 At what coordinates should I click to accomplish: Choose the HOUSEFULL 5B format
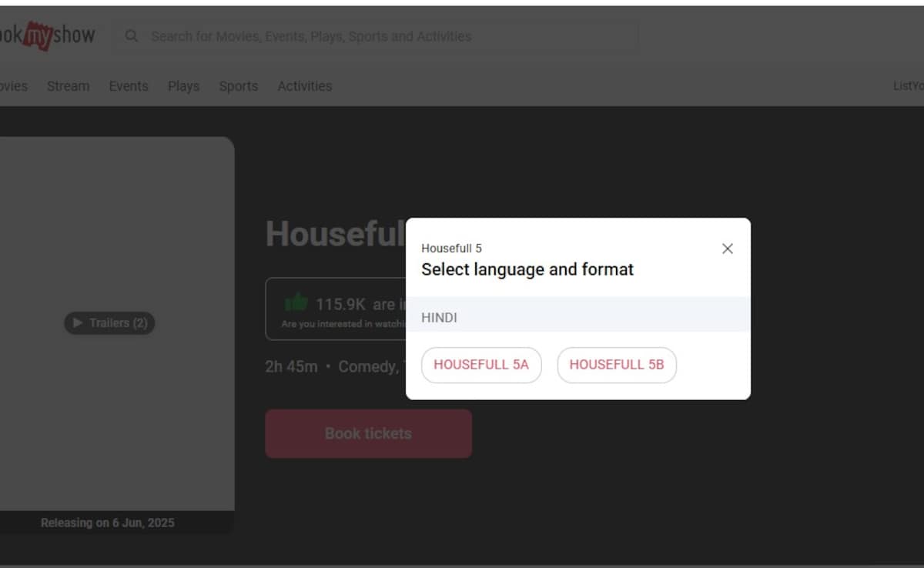pyautogui.click(x=616, y=365)
